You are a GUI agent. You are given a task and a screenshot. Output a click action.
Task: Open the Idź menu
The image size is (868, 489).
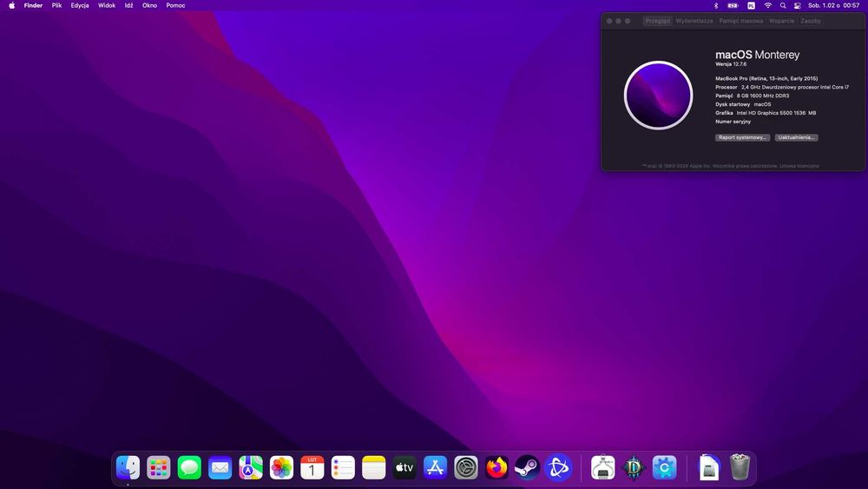[129, 5]
